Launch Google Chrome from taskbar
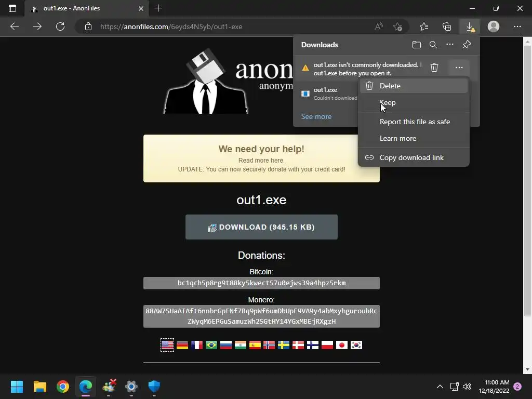The image size is (532, 399). pos(63,387)
